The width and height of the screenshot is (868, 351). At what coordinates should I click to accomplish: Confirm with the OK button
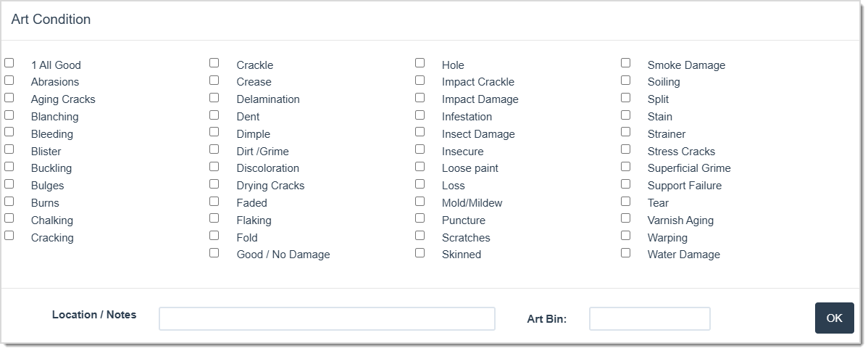(x=834, y=318)
